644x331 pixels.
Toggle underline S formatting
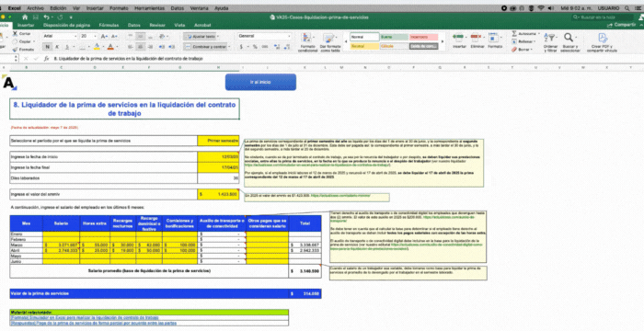tap(67, 47)
